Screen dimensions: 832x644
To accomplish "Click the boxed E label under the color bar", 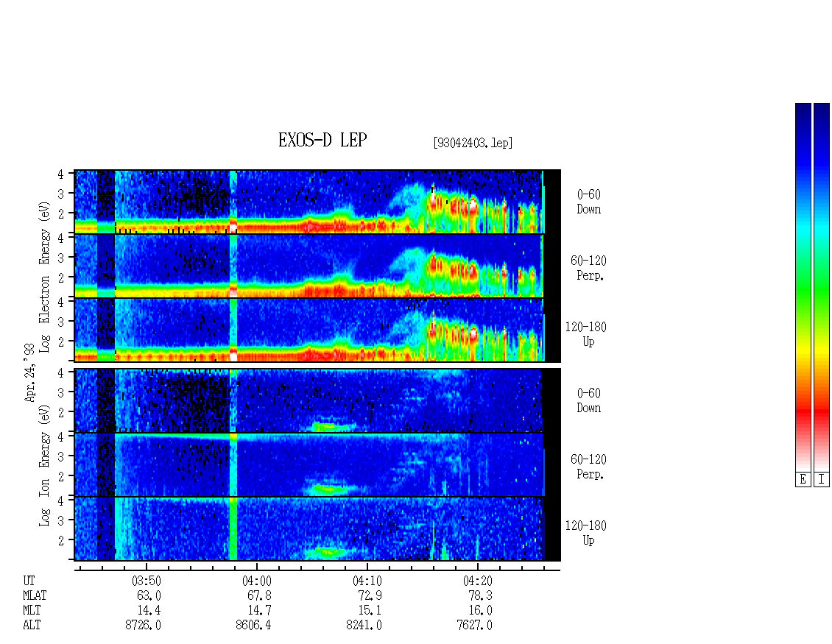I will coord(803,480).
